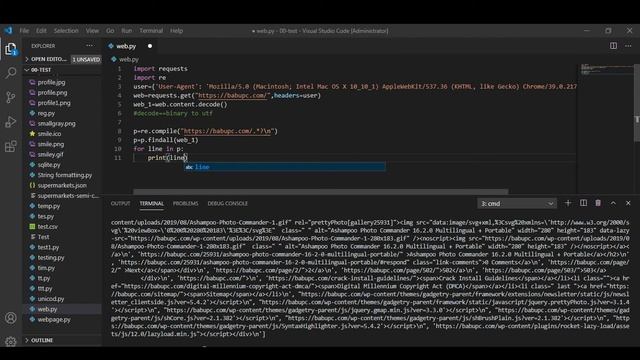Open reg.py in the explorer
Viewport: 640px width, 360px height.
[x=46, y=113]
